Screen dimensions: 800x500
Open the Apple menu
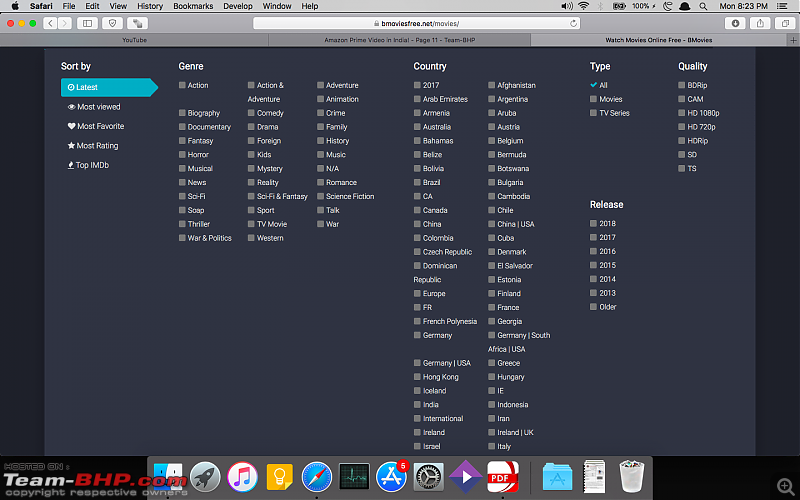tap(15, 6)
